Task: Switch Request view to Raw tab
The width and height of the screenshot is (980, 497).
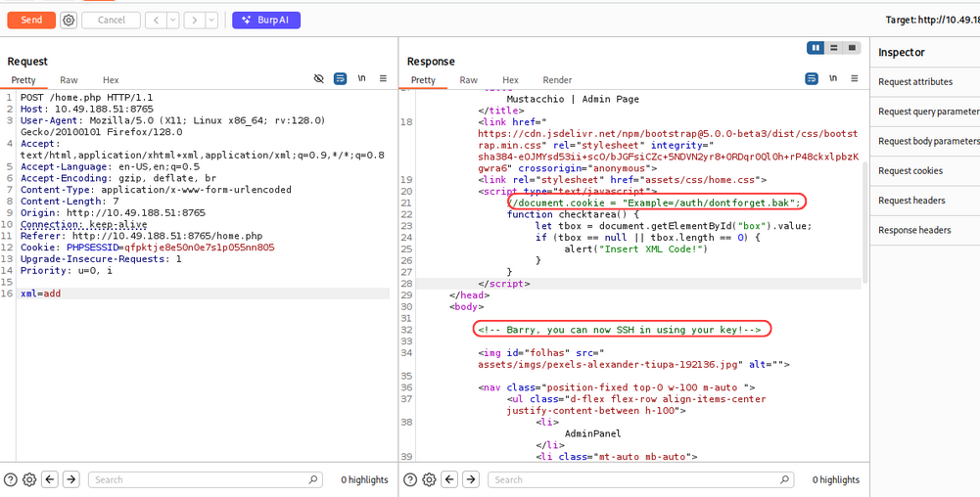Action: coord(69,80)
